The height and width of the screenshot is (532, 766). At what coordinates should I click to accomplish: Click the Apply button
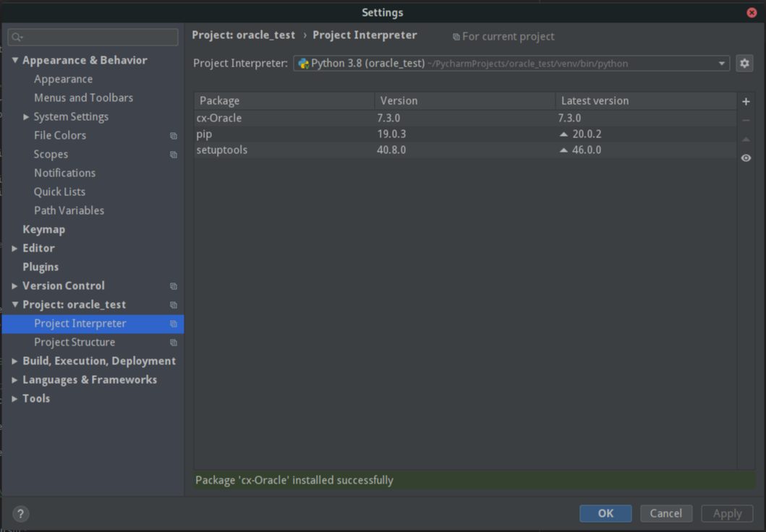(727, 513)
